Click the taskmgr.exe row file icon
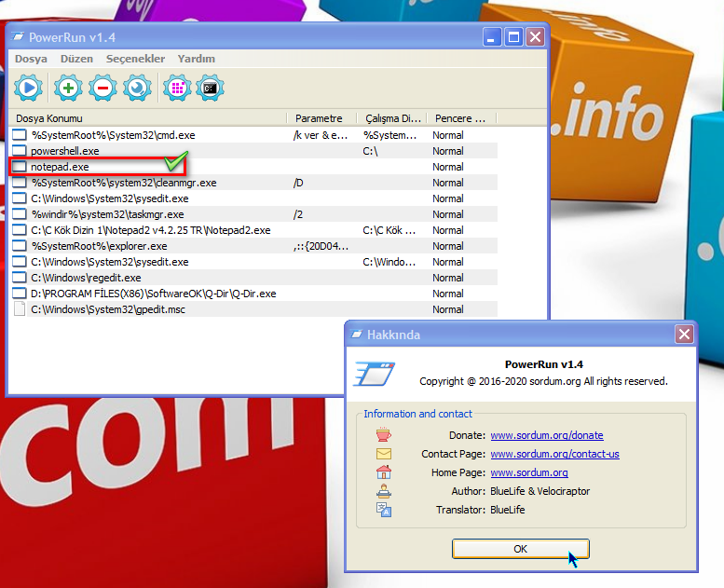Viewport: 724px width, 588px height. click(20, 214)
